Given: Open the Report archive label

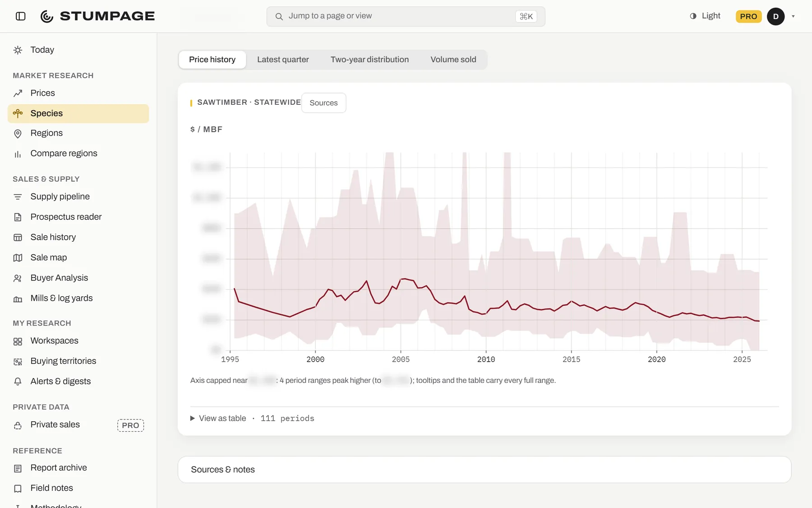Looking at the screenshot, I should coord(59,468).
